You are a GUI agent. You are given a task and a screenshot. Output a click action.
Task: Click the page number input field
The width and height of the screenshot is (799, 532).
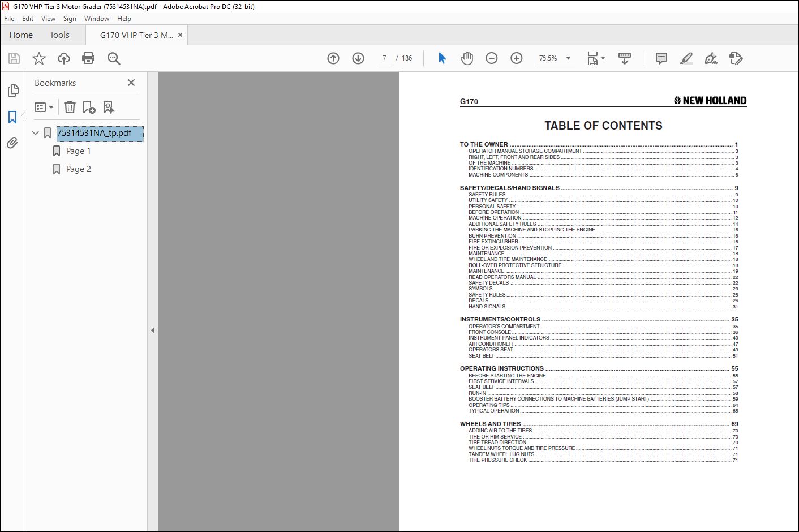[384, 58]
